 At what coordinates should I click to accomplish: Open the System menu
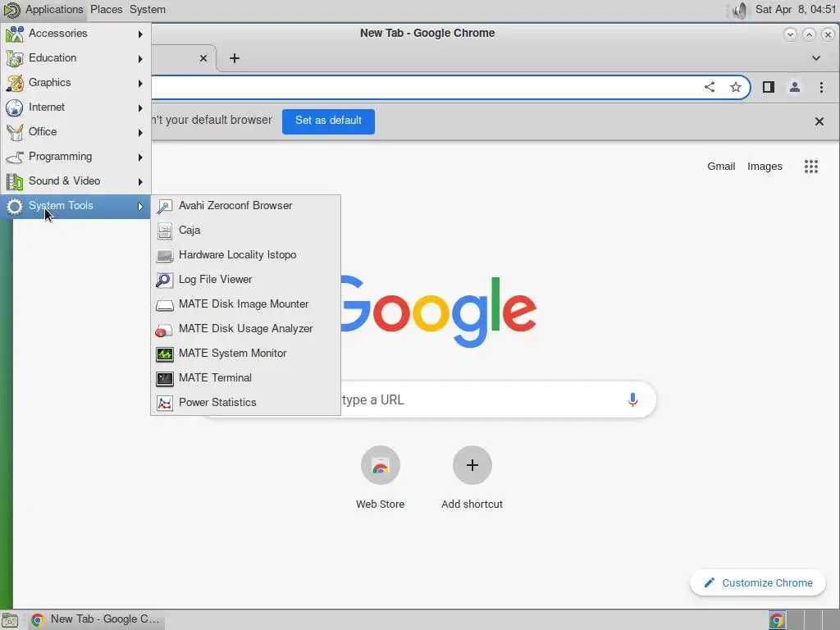coord(148,9)
